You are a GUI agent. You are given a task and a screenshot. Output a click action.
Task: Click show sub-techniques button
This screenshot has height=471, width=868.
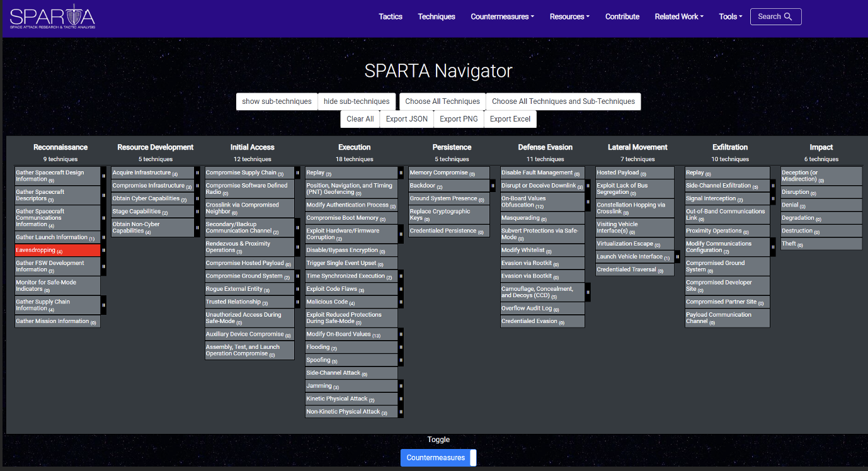[x=277, y=101]
